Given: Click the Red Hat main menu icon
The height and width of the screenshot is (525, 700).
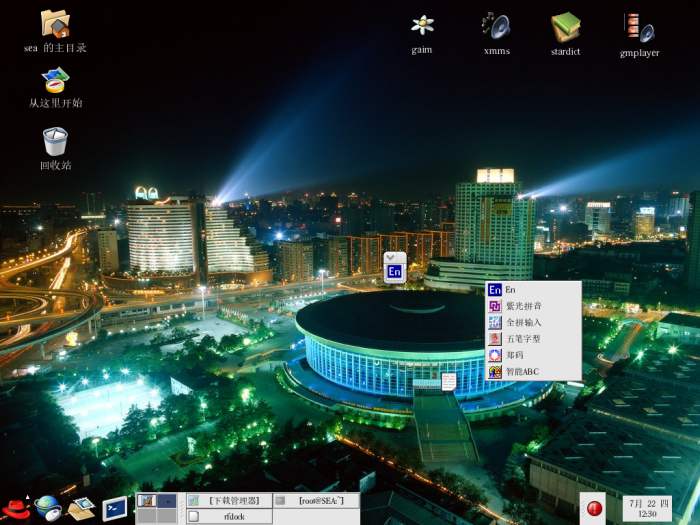Looking at the screenshot, I should coord(15,508).
